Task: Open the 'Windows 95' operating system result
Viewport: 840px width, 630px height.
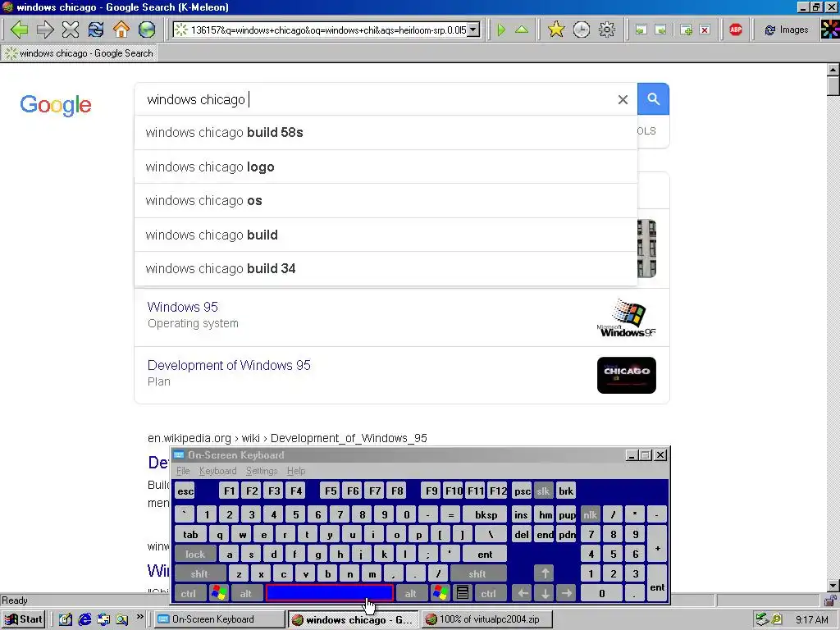Action: [183, 307]
